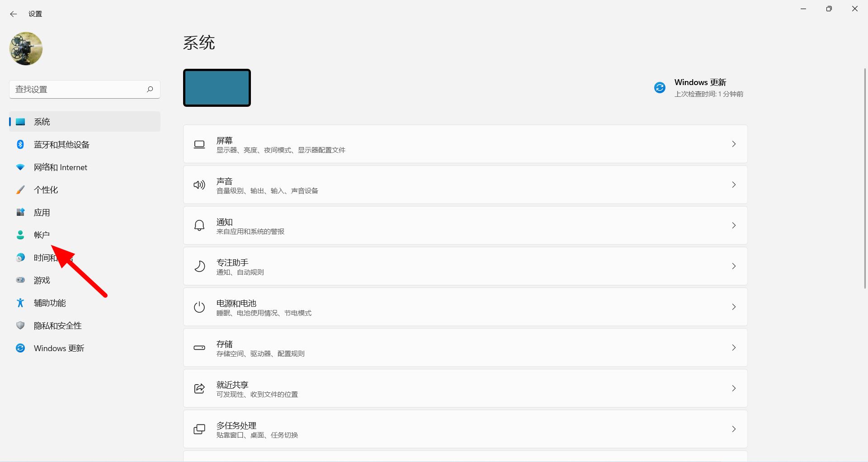868x462 pixels.
Task: Expand the 屏幕 (Display) row chevron
Action: click(x=733, y=144)
